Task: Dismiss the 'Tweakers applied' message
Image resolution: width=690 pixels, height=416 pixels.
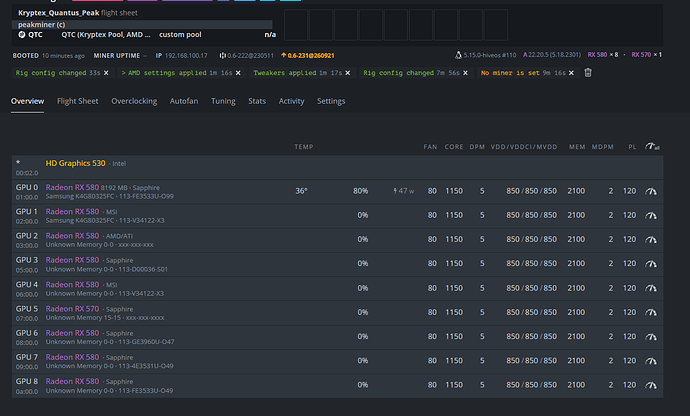Action: click(348, 73)
